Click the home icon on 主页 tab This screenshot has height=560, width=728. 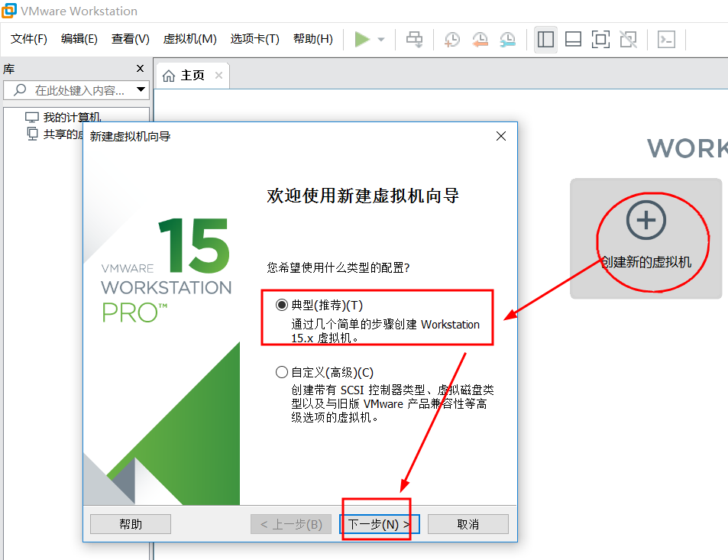[x=169, y=75]
